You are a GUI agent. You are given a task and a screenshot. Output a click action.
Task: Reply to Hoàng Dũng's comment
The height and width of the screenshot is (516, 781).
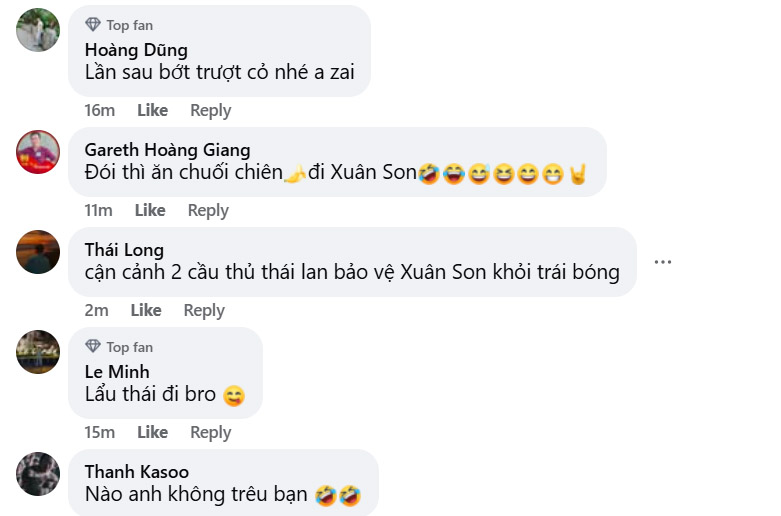pos(210,110)
